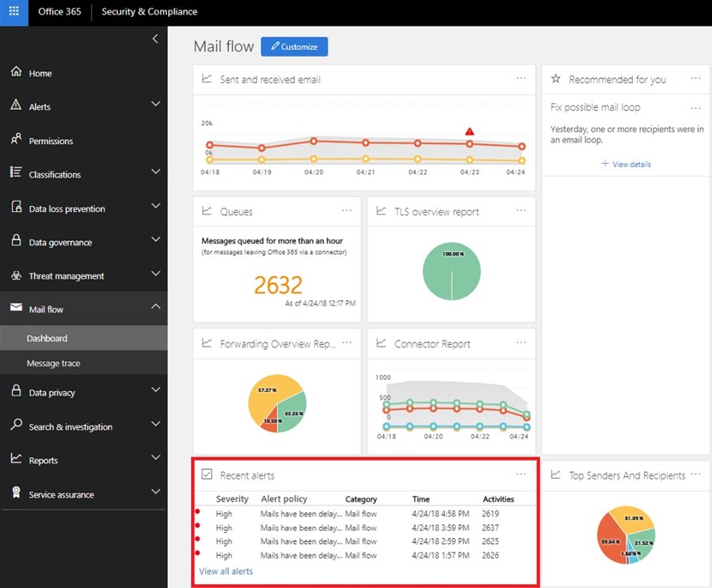Click the Data governance lock icon
712x588 pixels.
click(16, 240)
